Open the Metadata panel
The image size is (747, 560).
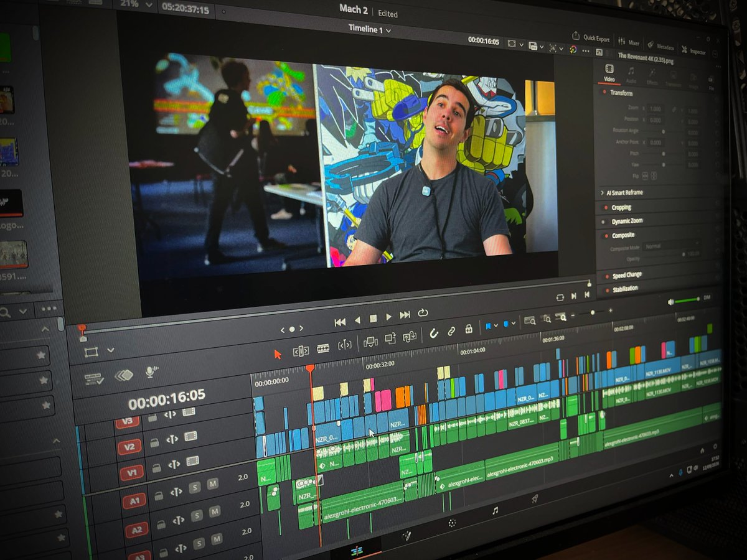tap(660, 46)
